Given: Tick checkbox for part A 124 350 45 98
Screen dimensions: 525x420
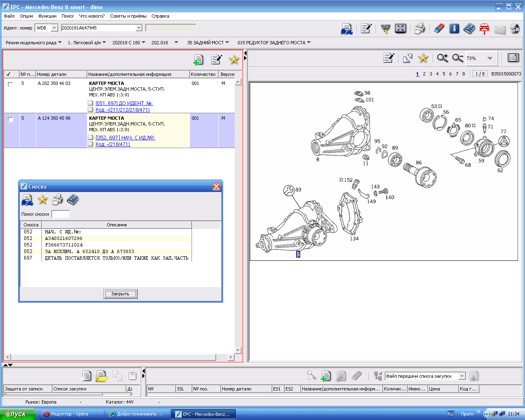Looking at the screenshot, I should click(x=11, y=119).
